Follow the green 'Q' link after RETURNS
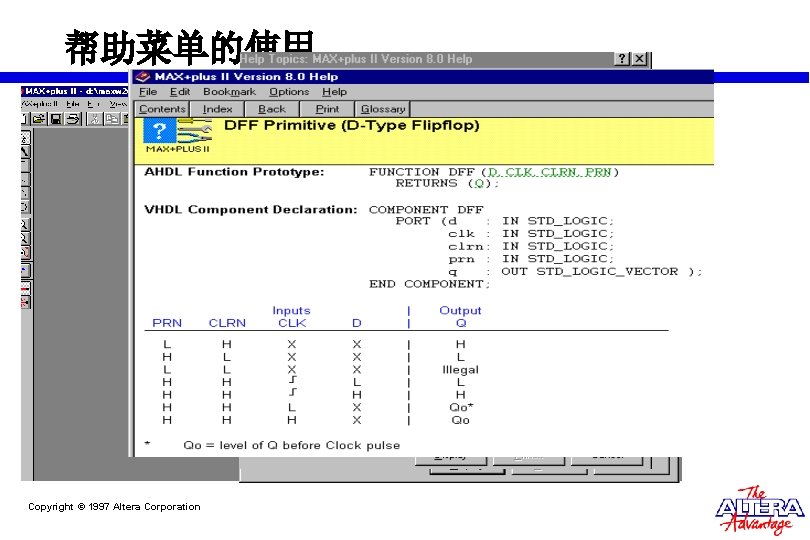810x540 pixels. pyautogui.click(x=479, y=184)
